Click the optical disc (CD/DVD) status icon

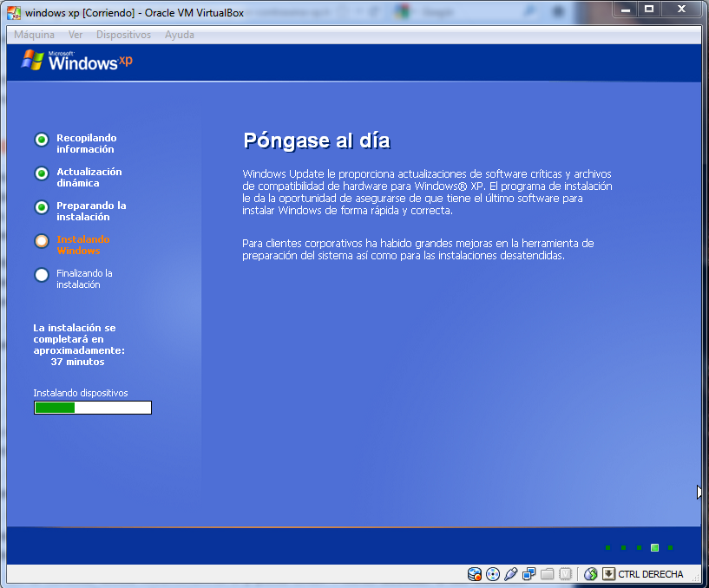(492, 574)
